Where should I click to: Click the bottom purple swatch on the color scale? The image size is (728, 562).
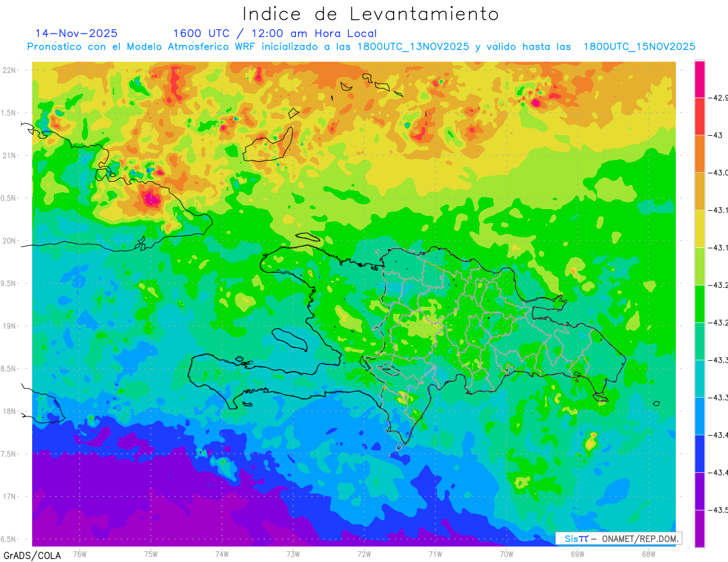click(699, 528)
